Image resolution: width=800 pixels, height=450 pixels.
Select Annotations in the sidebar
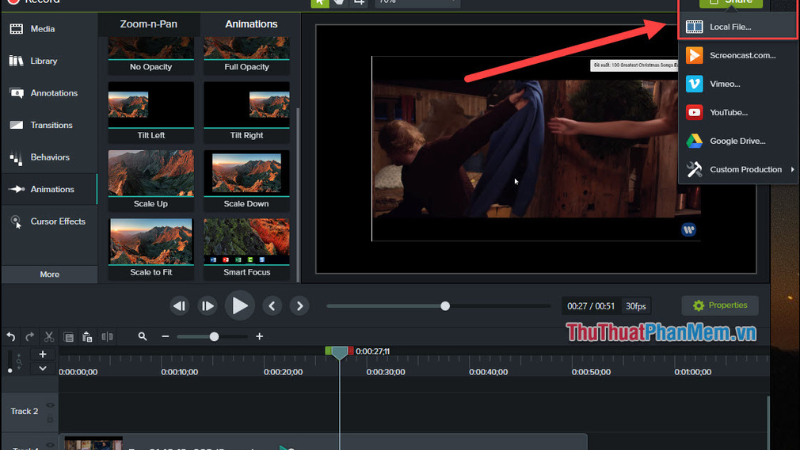(53, 93)
